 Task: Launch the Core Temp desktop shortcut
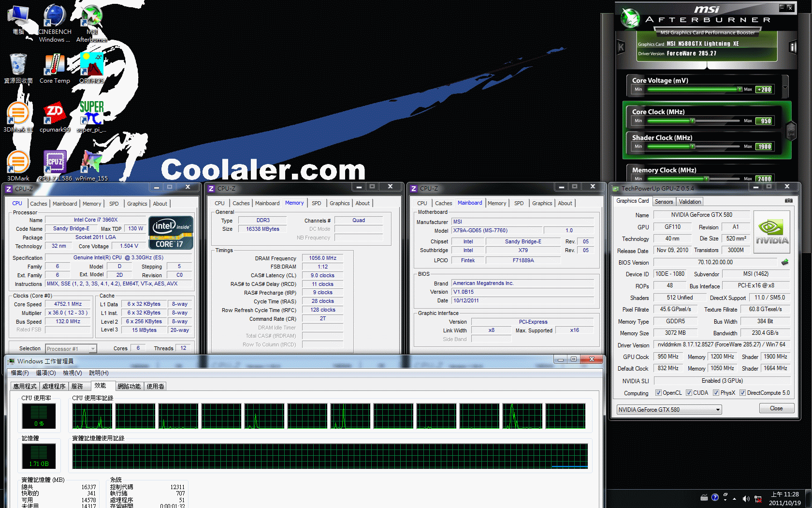click(x=55, y=68)
